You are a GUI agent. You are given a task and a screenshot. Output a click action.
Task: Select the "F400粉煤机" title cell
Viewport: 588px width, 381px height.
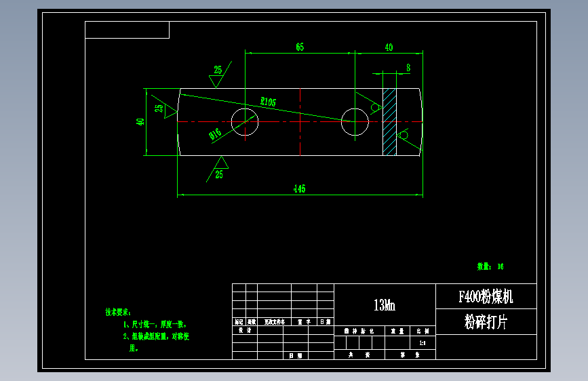[486, 297]
